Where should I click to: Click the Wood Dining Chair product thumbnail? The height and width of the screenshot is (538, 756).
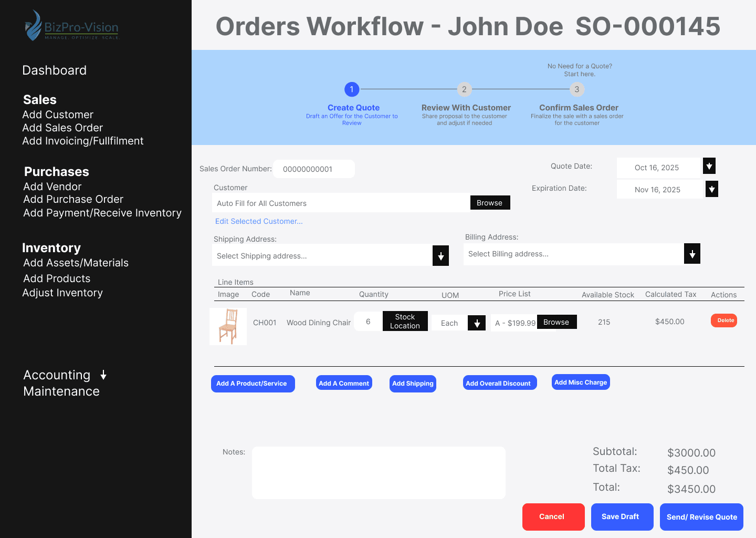pyautogui.click(x=228, y=326)
